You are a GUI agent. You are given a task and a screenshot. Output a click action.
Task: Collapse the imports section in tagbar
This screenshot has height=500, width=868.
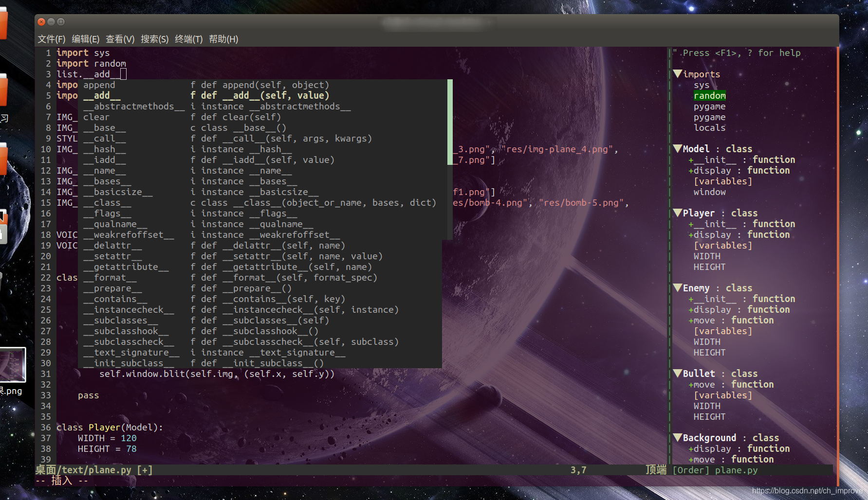point(677,74)
